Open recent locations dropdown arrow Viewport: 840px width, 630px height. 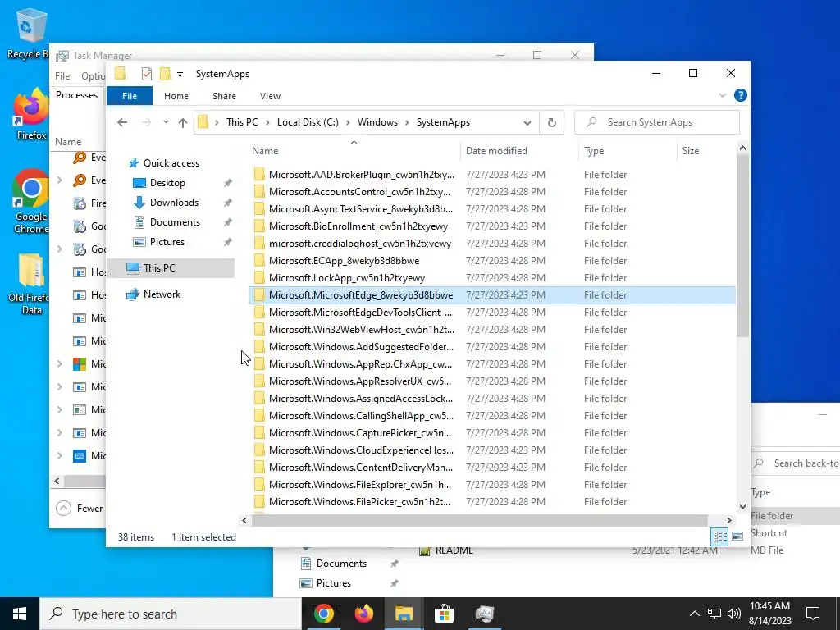[166, 122]
